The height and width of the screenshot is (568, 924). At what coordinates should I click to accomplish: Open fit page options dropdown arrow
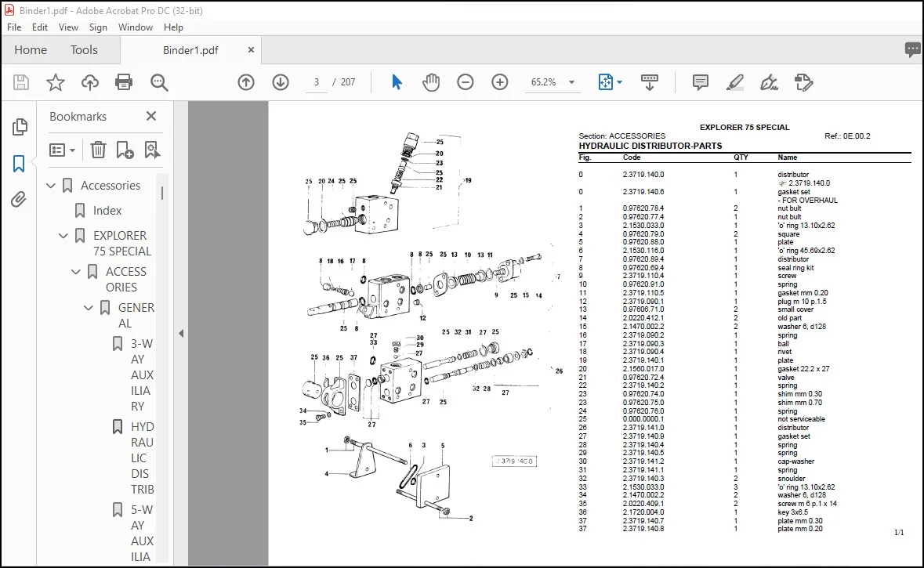(x=619, y=82)
